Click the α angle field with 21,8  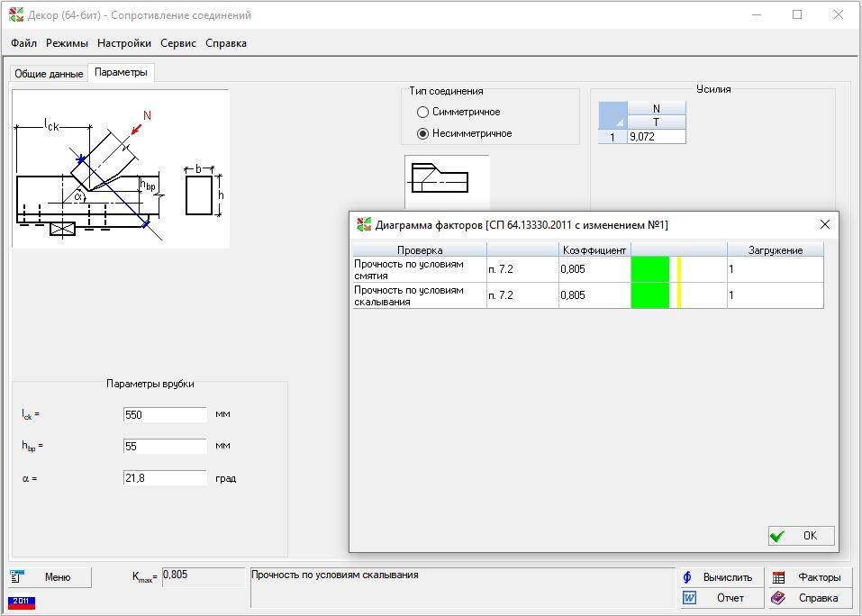click(x=165, y=478)
